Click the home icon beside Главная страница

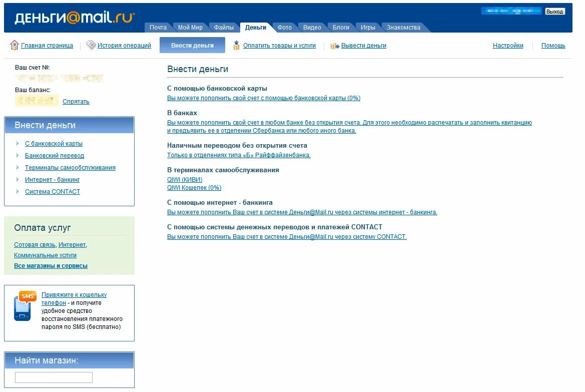[x=14, y=45]
